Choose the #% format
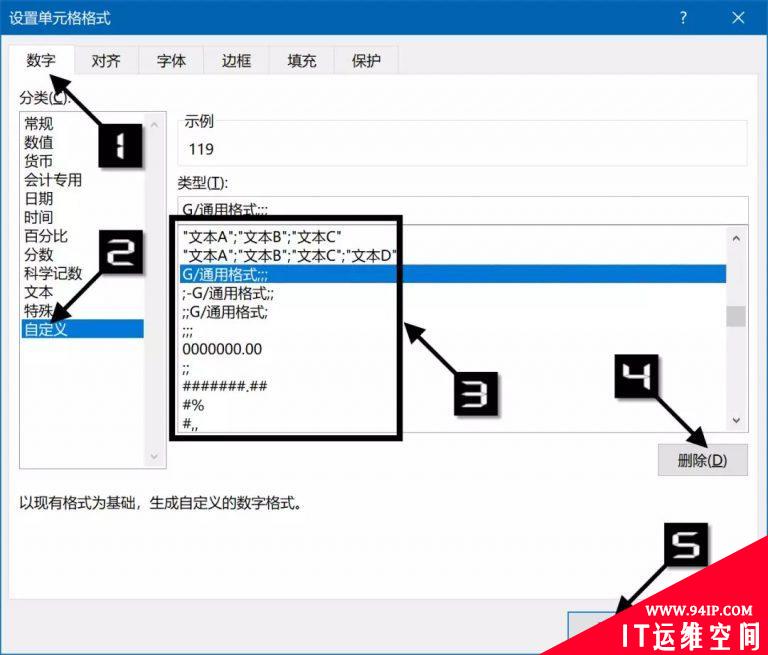Viewport: 768px width, 655px height. pos(453,405)
